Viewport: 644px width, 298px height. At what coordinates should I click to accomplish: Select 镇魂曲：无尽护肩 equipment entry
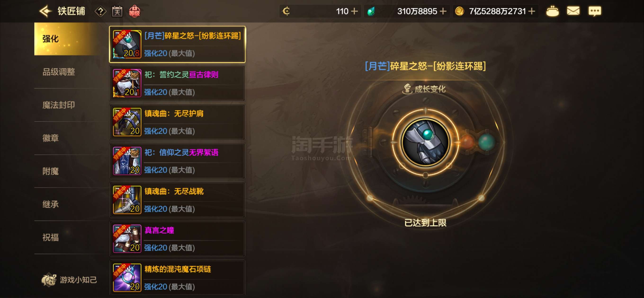(177, 122)
